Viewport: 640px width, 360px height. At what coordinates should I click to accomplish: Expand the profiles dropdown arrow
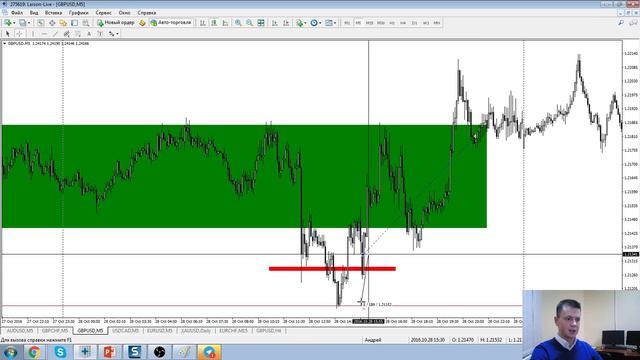(x=29, y=23)
